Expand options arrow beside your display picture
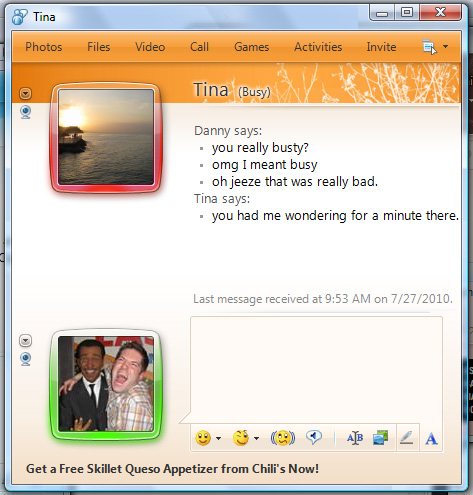The image size is (473, 495). point(26,341)
